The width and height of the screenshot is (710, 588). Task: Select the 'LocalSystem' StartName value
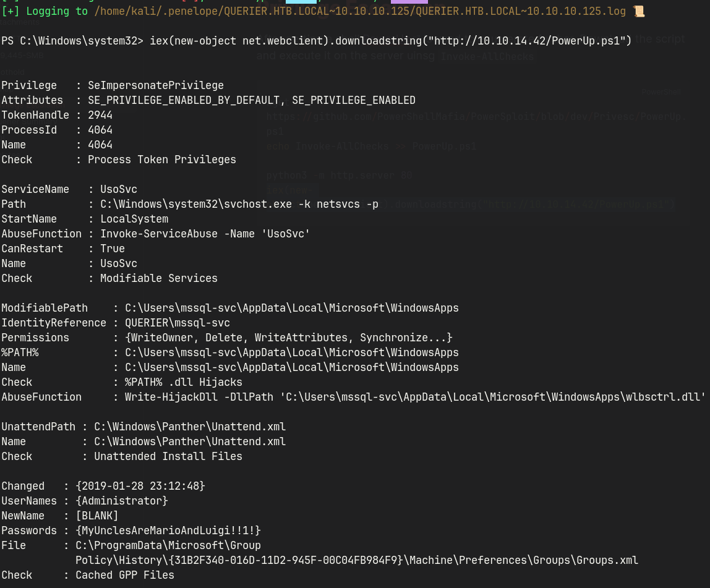click(x=134, y=219)
